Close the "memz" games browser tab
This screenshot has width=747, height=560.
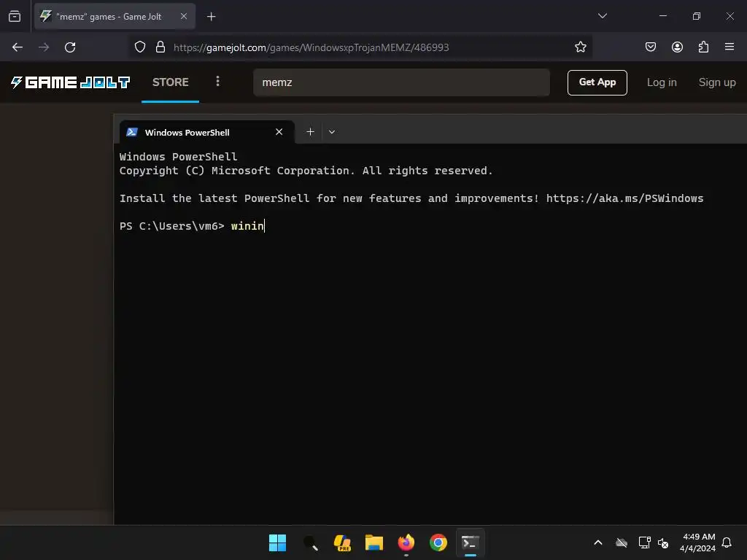184,16
